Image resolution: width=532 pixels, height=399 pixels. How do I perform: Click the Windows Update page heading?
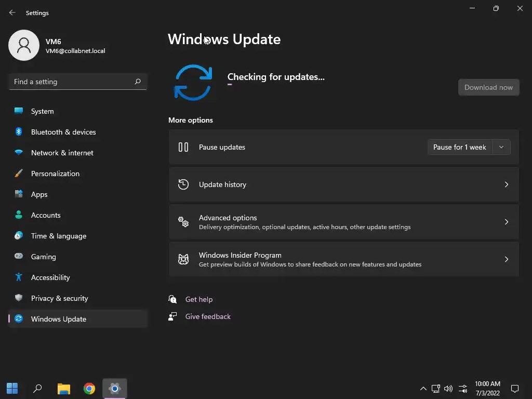[x=224, y=39]
